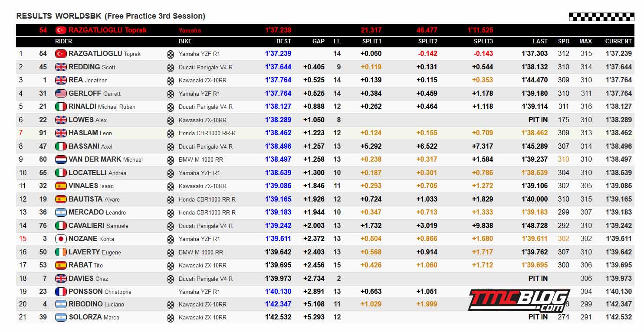Click the SPLIT3 column header
This screenshot has height=332, width=644.
[483, 42]
